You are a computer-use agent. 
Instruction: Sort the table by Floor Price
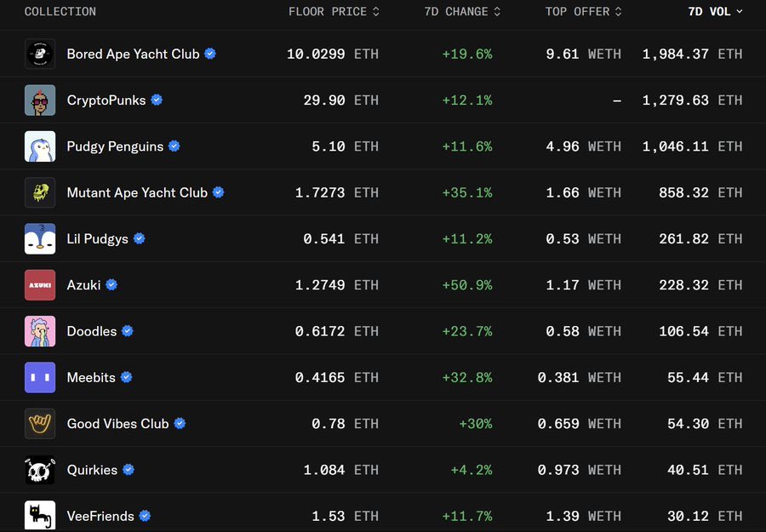pyautogui.click(x=334, y=12)
